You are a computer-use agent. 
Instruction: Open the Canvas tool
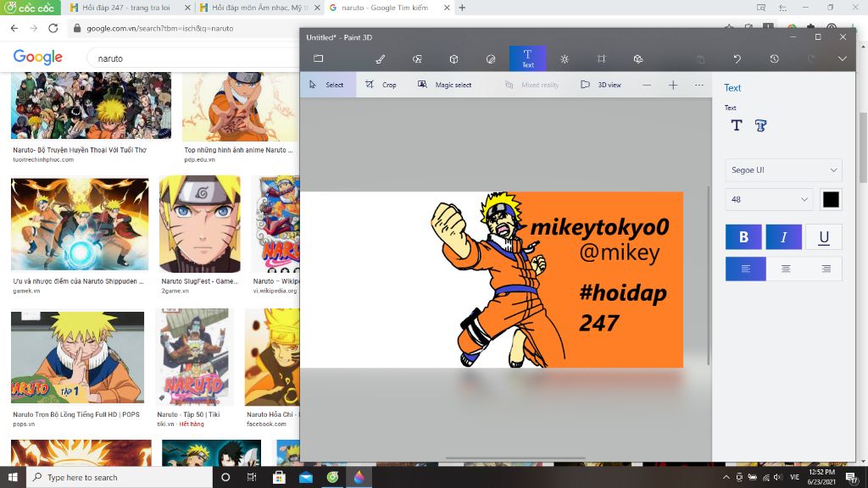click(601, 58)
